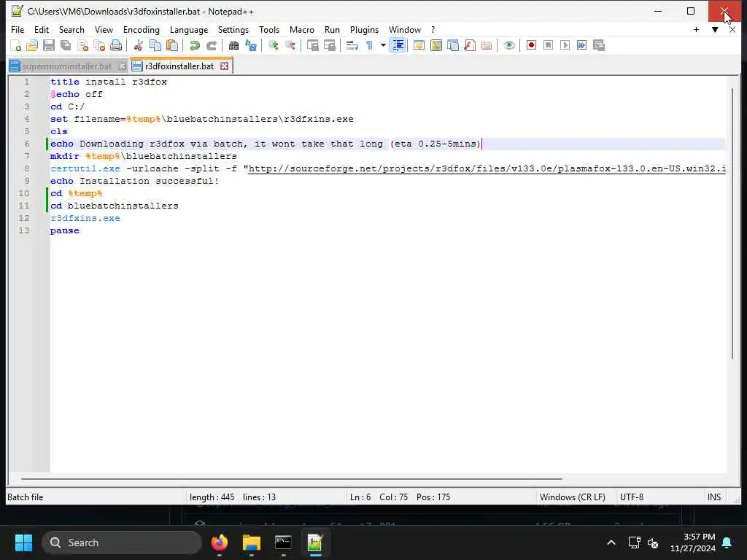Open the Settings menu

(x=233, y=29)
